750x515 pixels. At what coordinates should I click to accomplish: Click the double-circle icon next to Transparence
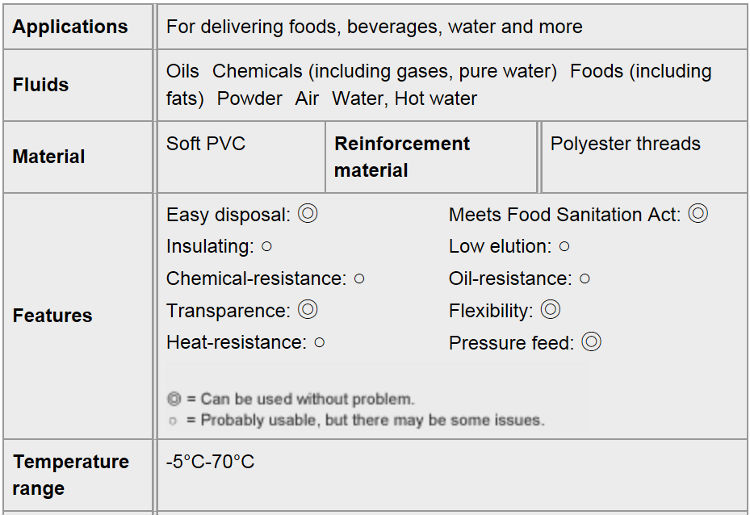(308, 309)
